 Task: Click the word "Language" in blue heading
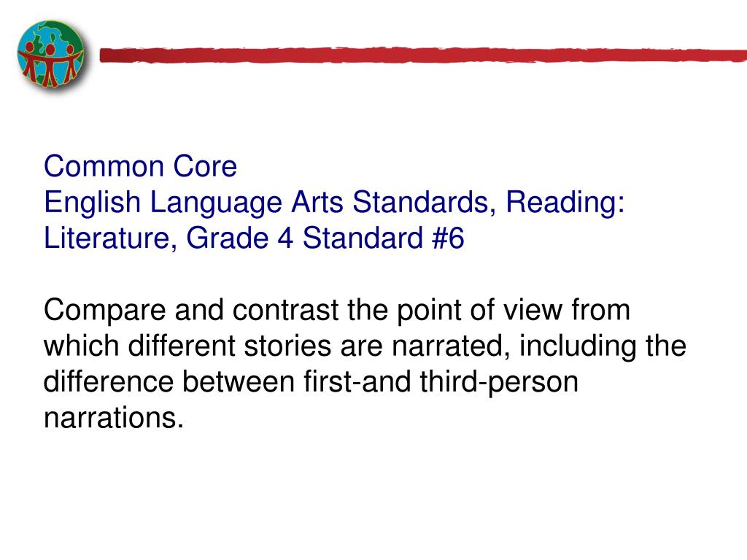point(216,203)
